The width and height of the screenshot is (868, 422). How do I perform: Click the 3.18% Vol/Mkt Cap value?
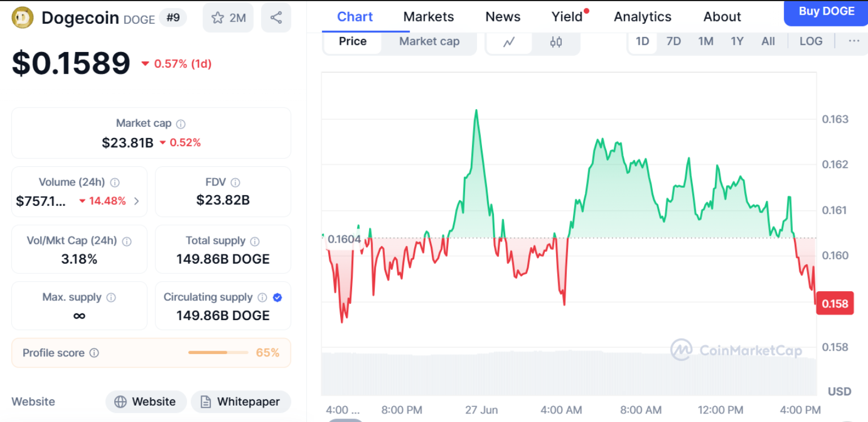(x=79, y=259)
